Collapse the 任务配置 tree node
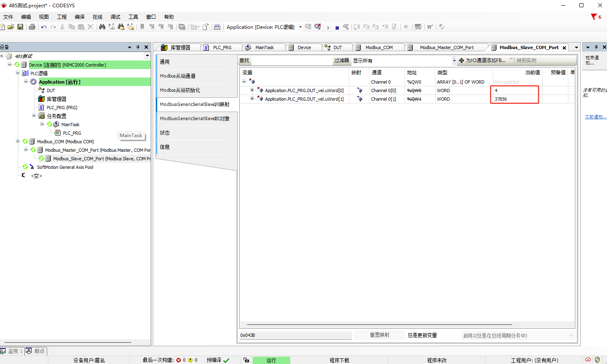 [x=34, y=116]
